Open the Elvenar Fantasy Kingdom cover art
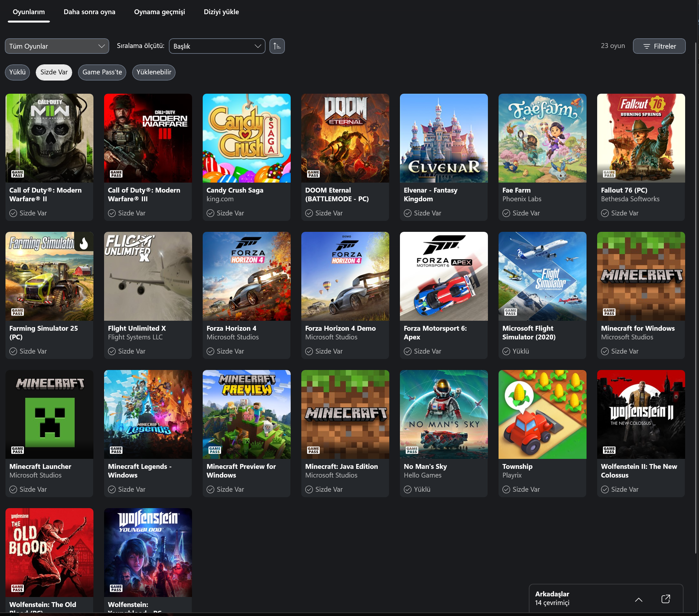The width and height of the screenshot is (699, 616). coord(444,138)
